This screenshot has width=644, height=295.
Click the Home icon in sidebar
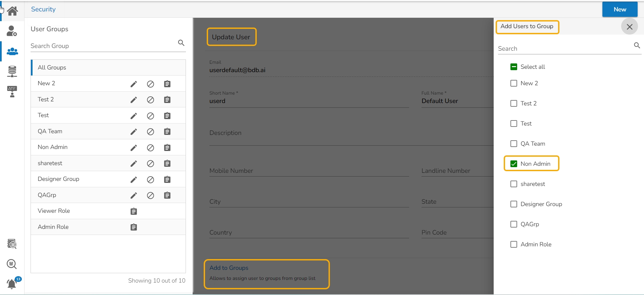[x=12, y=11]
